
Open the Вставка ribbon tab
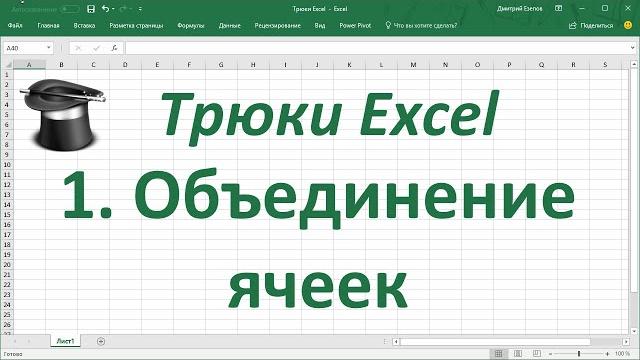pyautogui.click(x=84, y=25)
